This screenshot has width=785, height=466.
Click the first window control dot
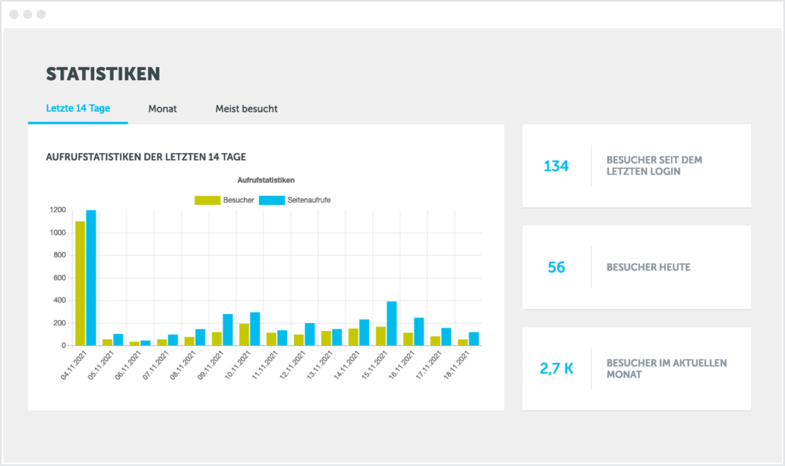pyautogui.click(x=14, y=15)
